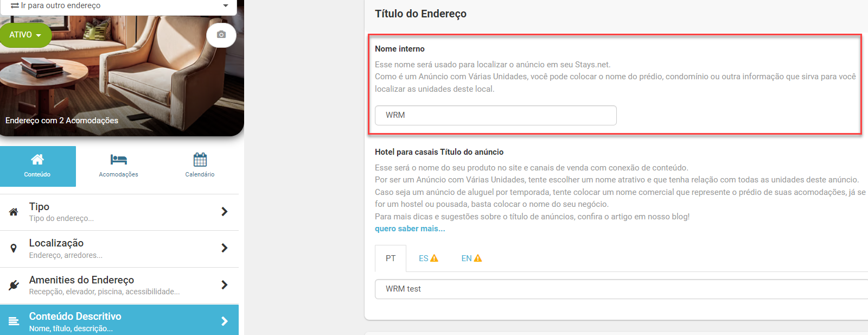Click the lines icon beside Conteúdo Descritivo

(x=14, y=321)
